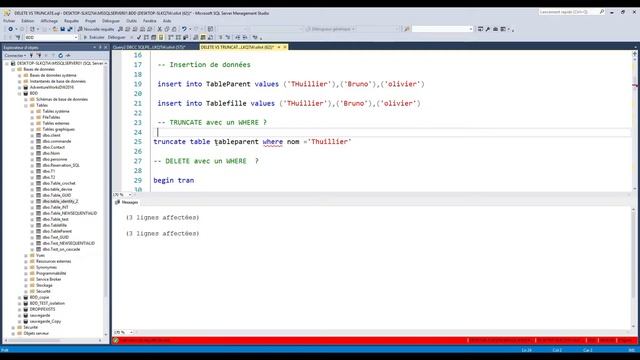Click the truncate table statement on line 25
This screenshot has height=360, width=640.
[x=252, y=142]
